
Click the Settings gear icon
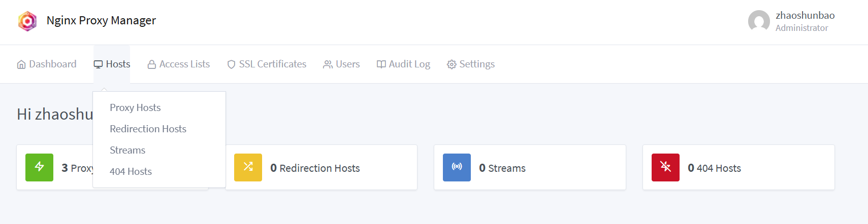(452, 64)
